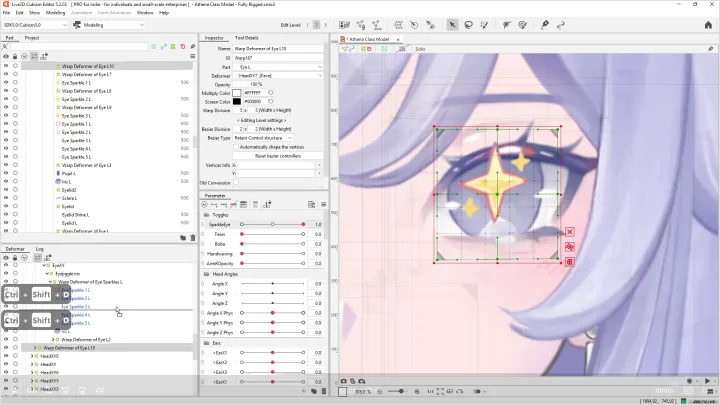Close the Athena Class Model document tab
The image size is (720, 405).
point(398,39)
